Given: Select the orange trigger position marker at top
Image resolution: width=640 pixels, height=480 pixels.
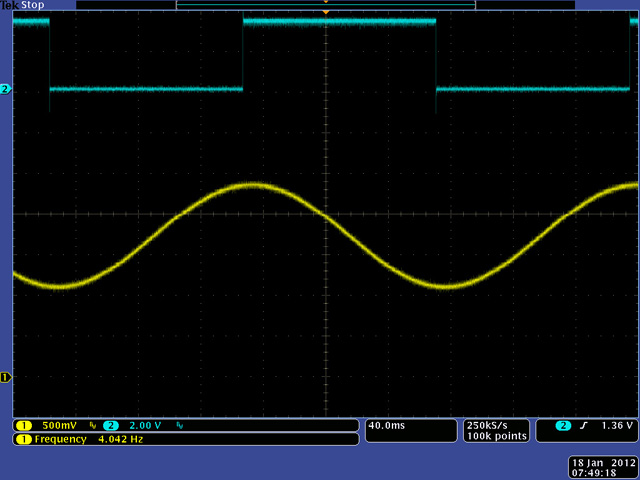Looking at the screenshot, I should point(325,13).
